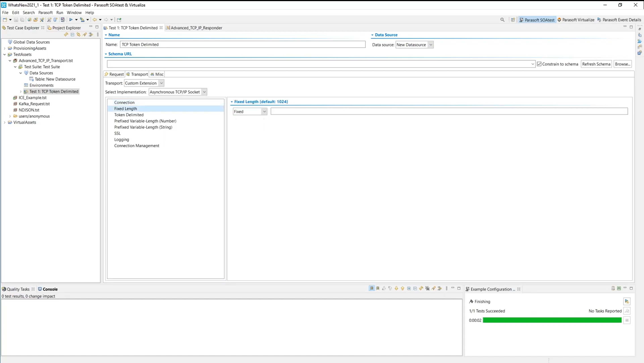Expand the users/anonymous folder node

pyautogui.click(x=10, y=116)
